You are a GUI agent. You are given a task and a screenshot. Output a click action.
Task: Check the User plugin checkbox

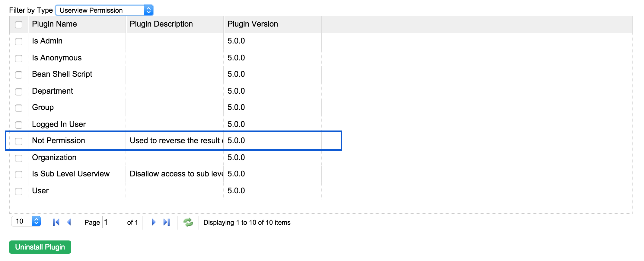point(19,191)
